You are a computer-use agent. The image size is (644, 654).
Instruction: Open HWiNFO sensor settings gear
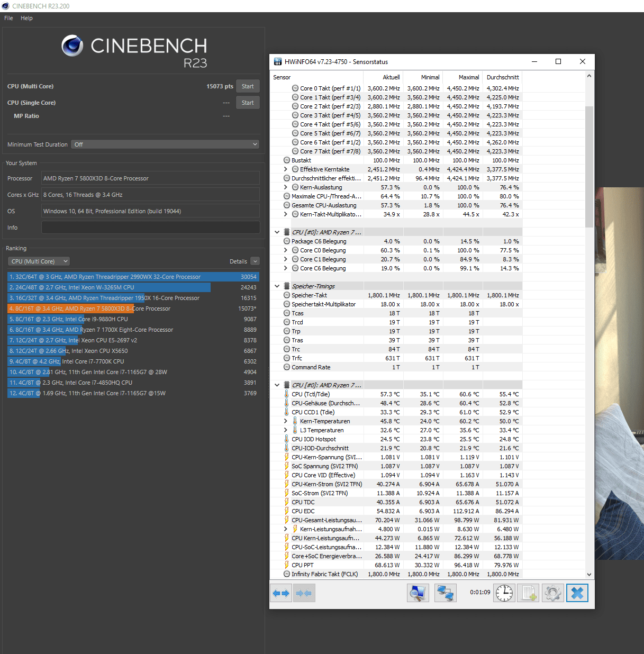[x=553, y=593]
